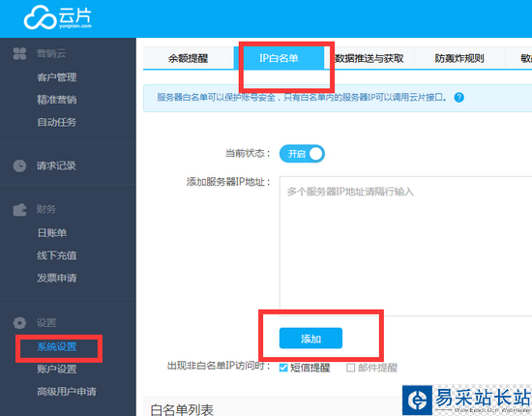Check the 邮件提醒 checkbox
532x416 pixels.
click(350, 368)
